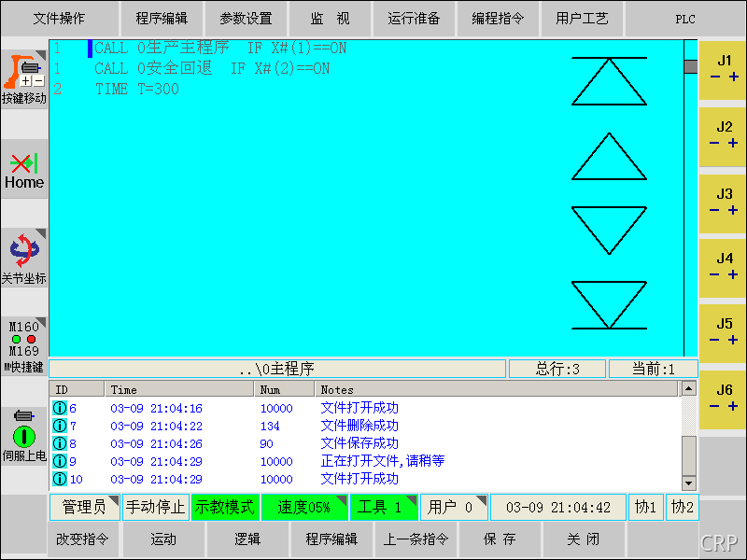Open the M160/M169 M快捷键 shortcut panel
The height and width of the screenshot is (560, 747).
[x=24, y=346]
